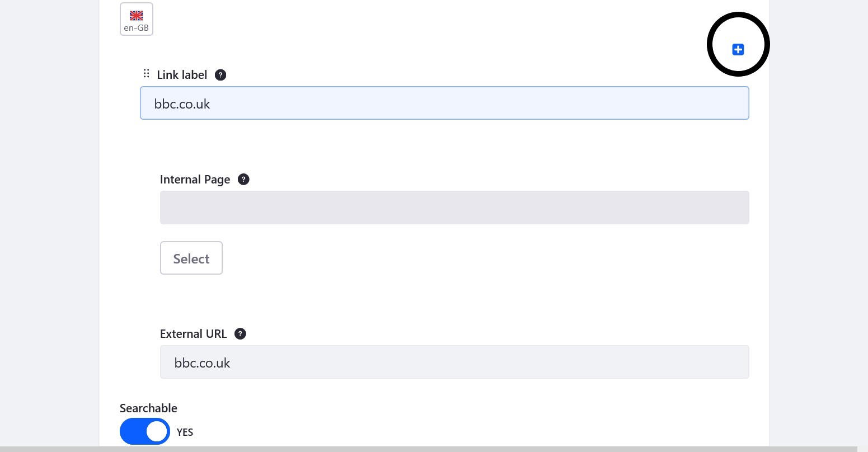Click the Internal Page field title text

195,180
